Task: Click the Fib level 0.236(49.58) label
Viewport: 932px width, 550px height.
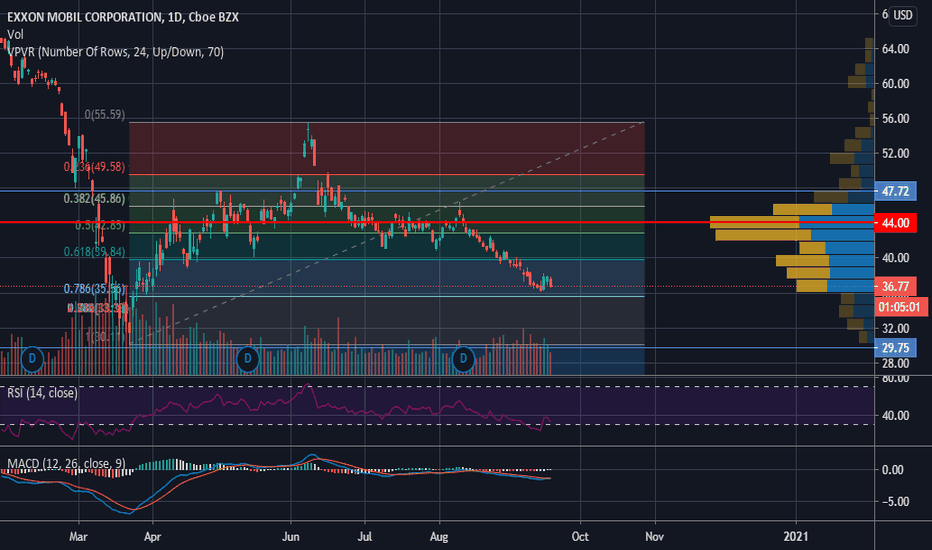Action: point(95,166)
